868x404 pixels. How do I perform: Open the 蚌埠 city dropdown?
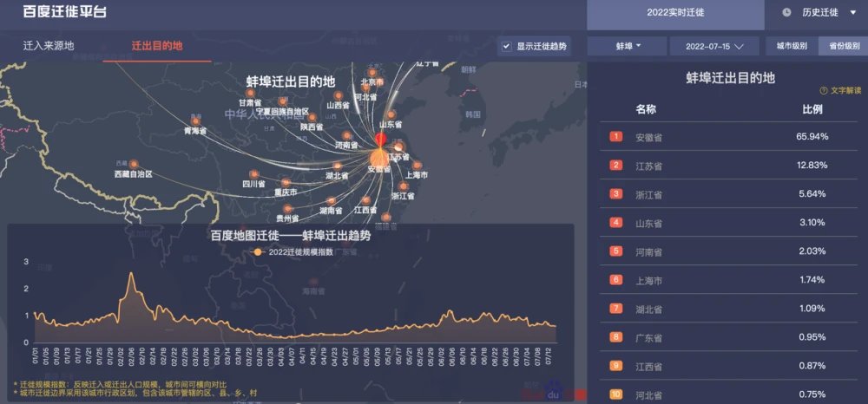pyautogui.click(x=628, y=47)
